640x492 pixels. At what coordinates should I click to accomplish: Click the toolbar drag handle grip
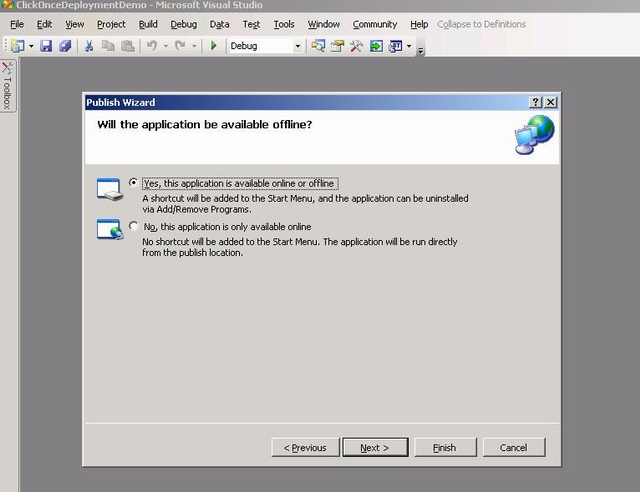[x=6, y=46]
